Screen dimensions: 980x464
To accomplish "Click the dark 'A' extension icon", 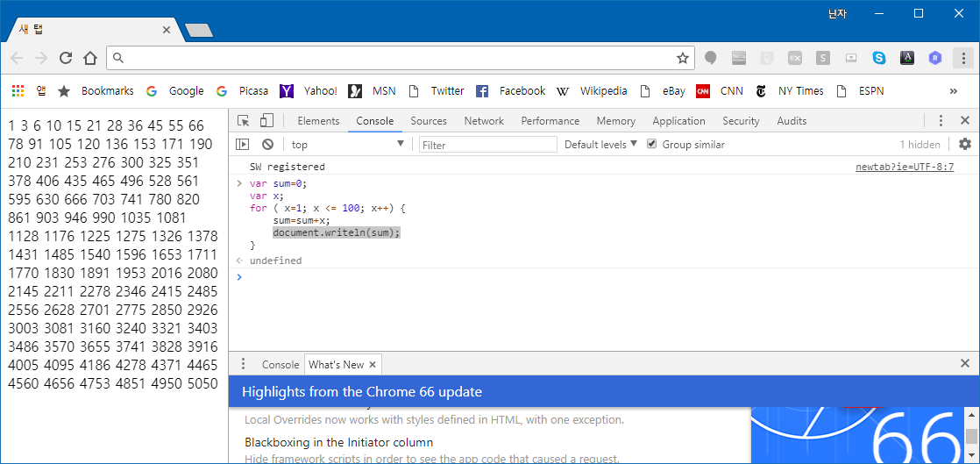I will pyautogui.click(x=907, y=58).
